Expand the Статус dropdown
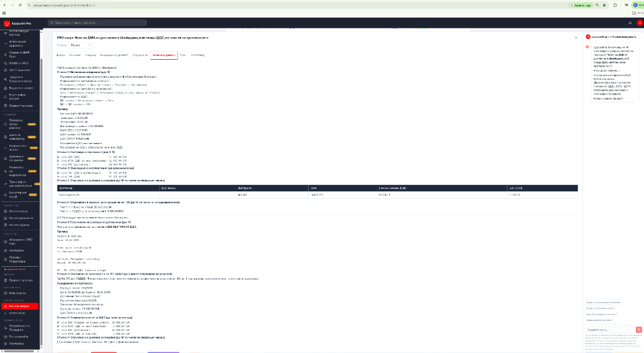644x353 pixels. click(x=81, y=45)
